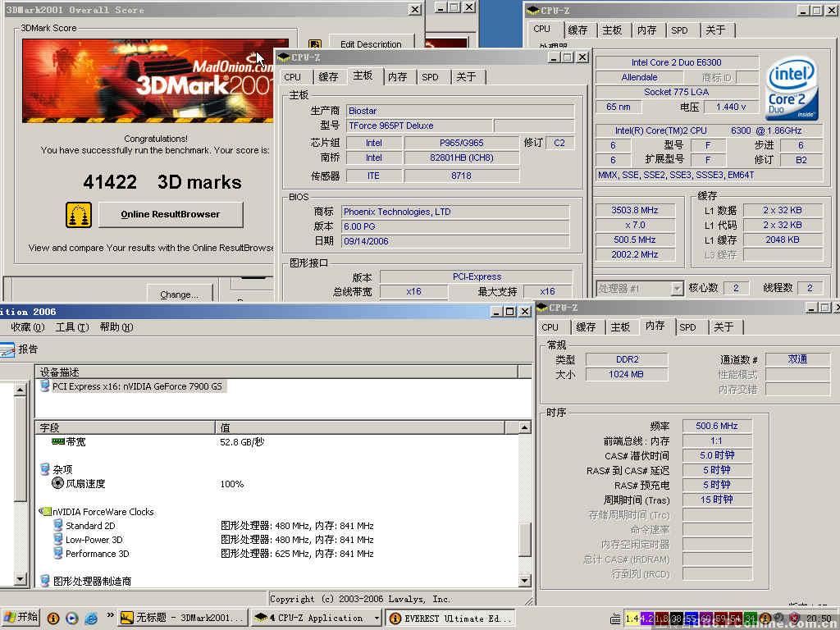Screen dimensions: 840x630
Task: Click the 52.8 GB/秒 bandwidth value
Action: coord(242,442)
